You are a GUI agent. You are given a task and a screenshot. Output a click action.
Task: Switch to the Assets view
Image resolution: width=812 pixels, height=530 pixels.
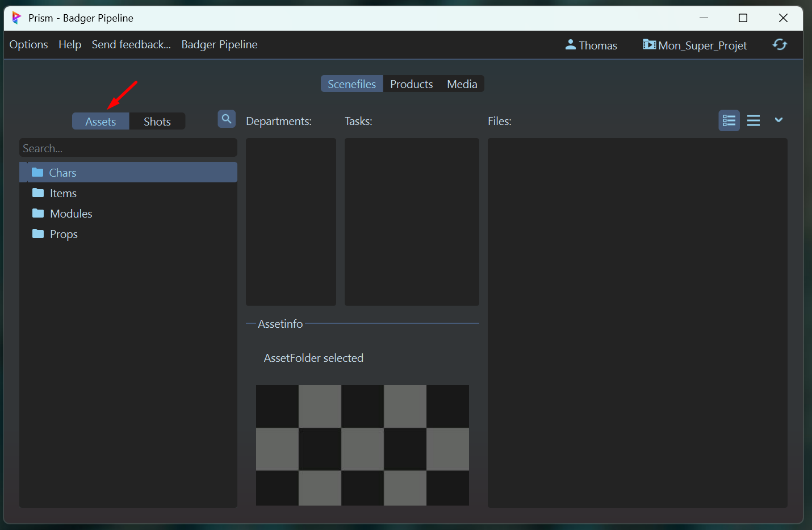point(101,122)
